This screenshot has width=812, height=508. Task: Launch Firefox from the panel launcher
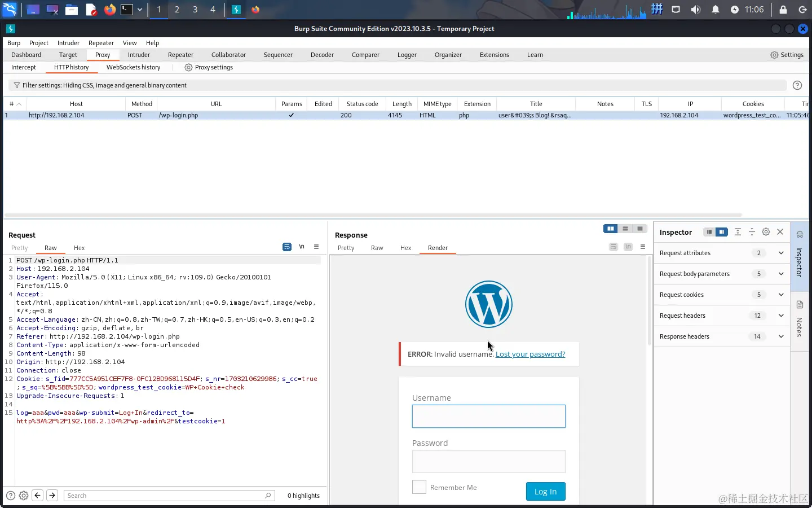click(x=110, y=10)
